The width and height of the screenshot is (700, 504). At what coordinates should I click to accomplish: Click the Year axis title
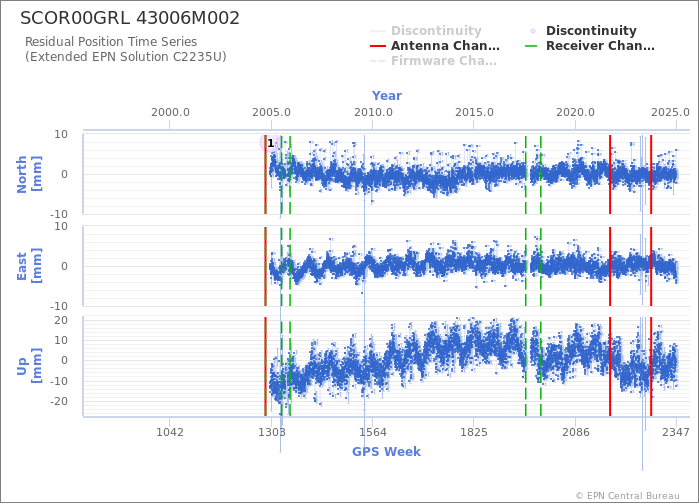pyautogui.click(x=387, y=96)
